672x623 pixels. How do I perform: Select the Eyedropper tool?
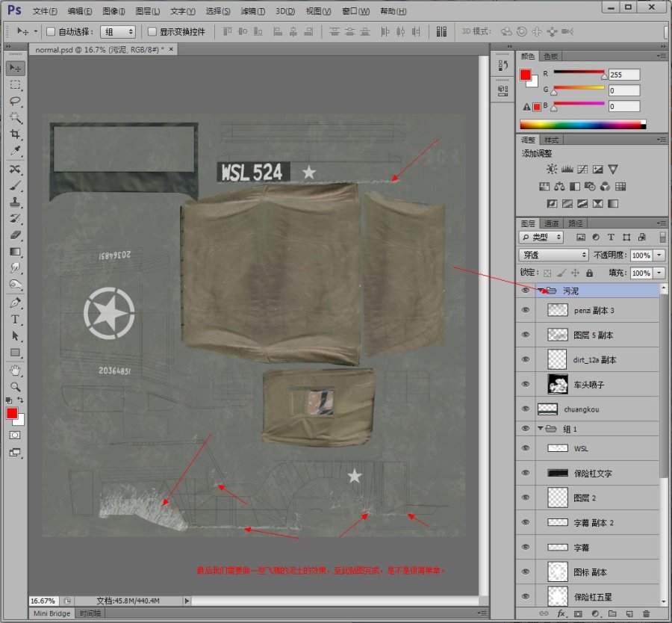point(16,151)
